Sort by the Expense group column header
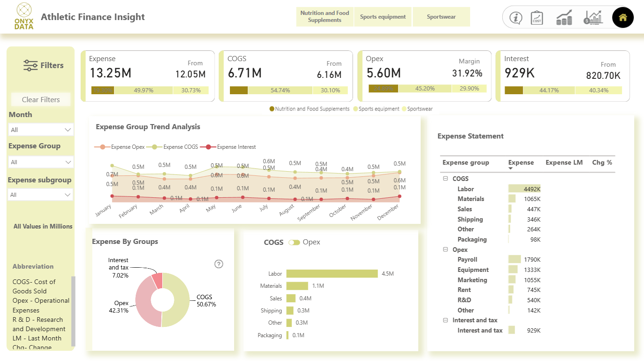The image size is (644, 361). [466, 162]
